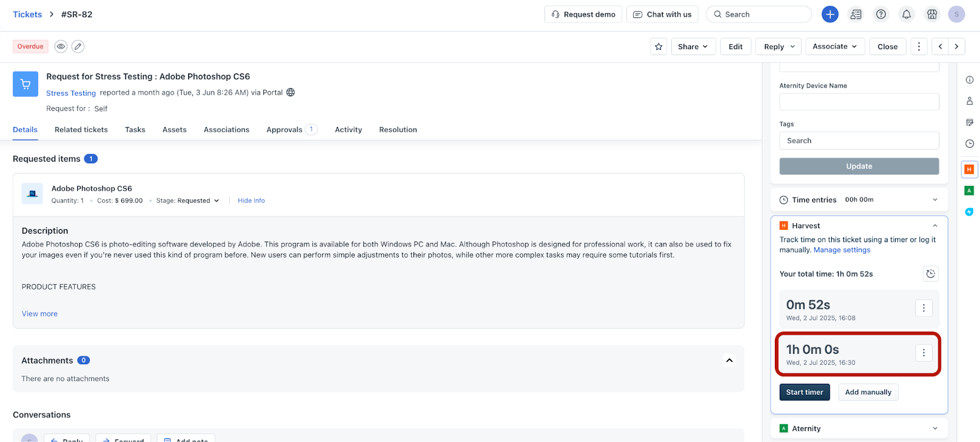Open the Share dropdown

693,47
